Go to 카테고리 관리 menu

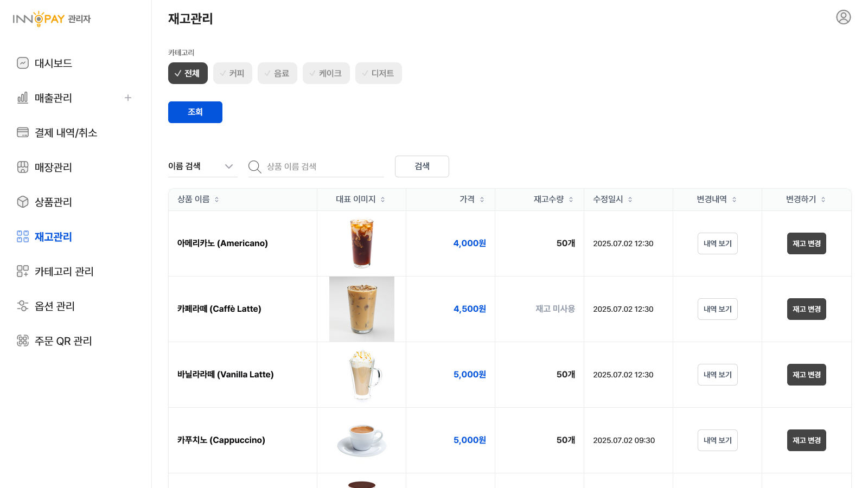(x=64, y=272)
